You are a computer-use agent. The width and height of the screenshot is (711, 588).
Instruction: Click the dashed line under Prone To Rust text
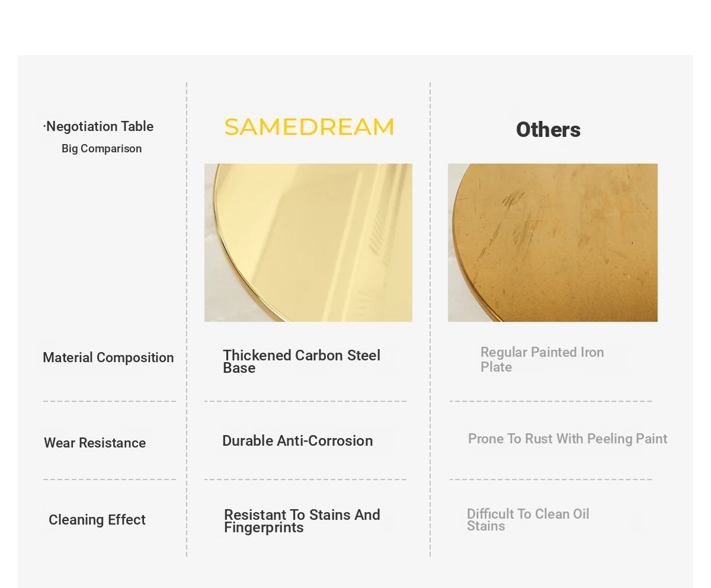[550, 480]
